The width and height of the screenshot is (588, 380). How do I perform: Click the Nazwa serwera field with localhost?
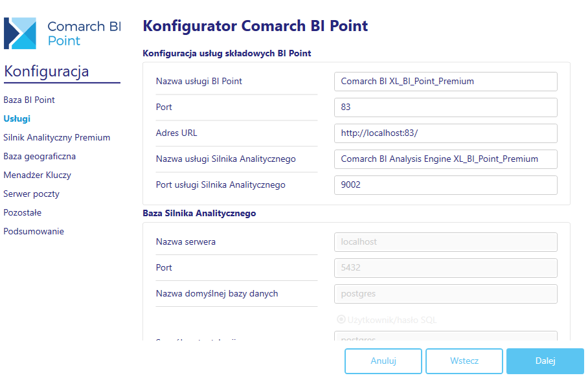(x=446, y=241)
